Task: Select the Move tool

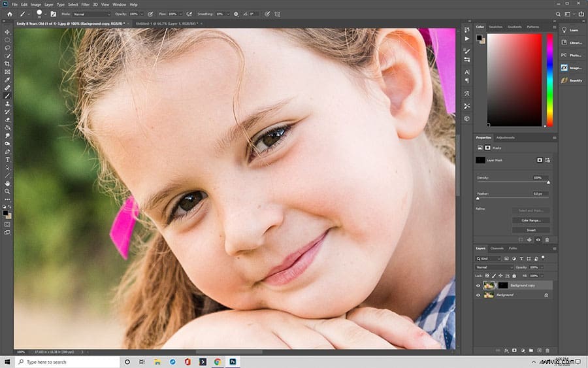Action: (x=7, y=32)
